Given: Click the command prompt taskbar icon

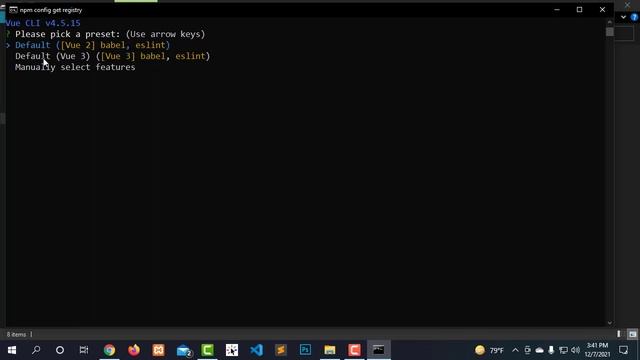Looking at the screenshot, I should point(379,350).
